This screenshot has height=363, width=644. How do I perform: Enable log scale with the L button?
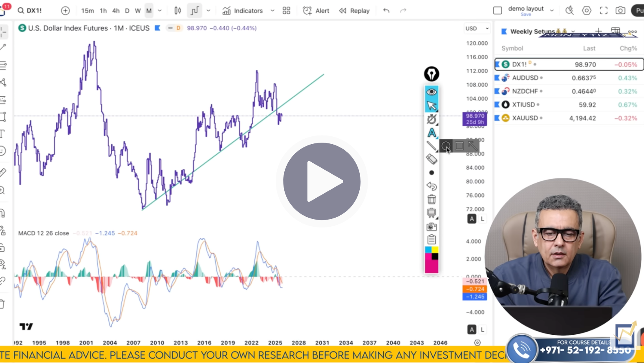(481, 219)
